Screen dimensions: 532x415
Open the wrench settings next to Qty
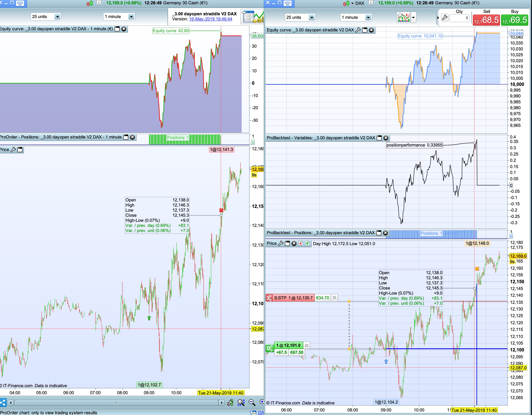click(445, 17)
